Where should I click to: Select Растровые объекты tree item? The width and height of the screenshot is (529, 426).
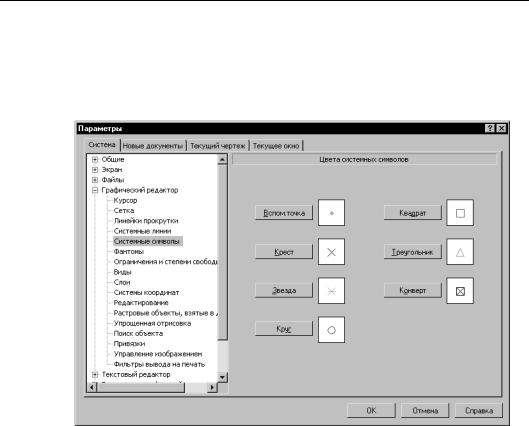coord(165,313)
